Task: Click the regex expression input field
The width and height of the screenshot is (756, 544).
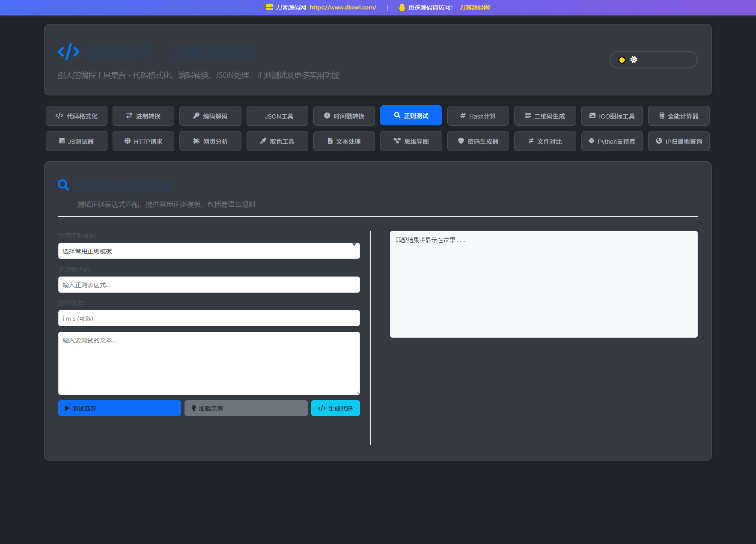Action: [209, 284]
